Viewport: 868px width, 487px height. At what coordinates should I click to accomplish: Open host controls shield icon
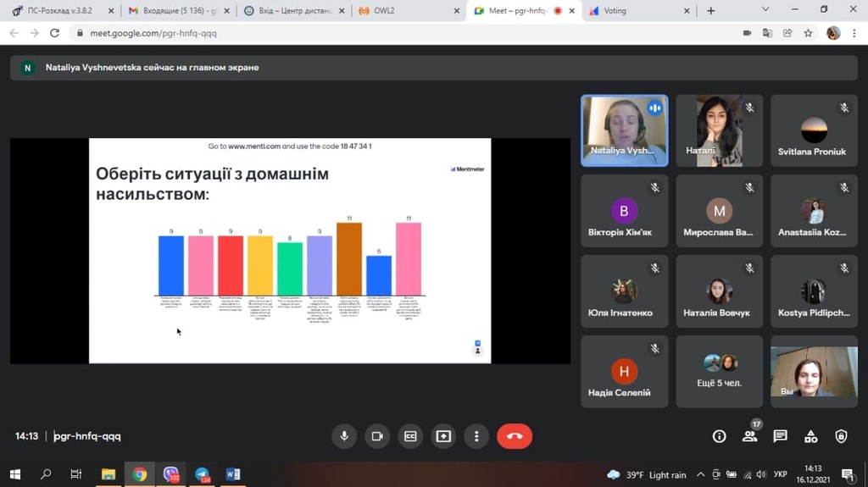(x=841, y=436)
